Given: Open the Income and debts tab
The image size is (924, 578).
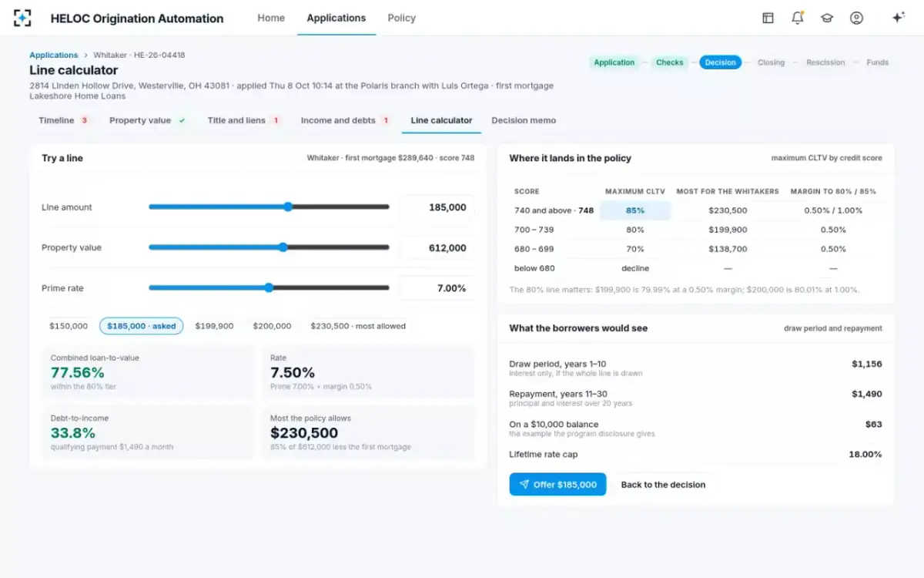Looking at the screenshot, I should tap(345, 120).
